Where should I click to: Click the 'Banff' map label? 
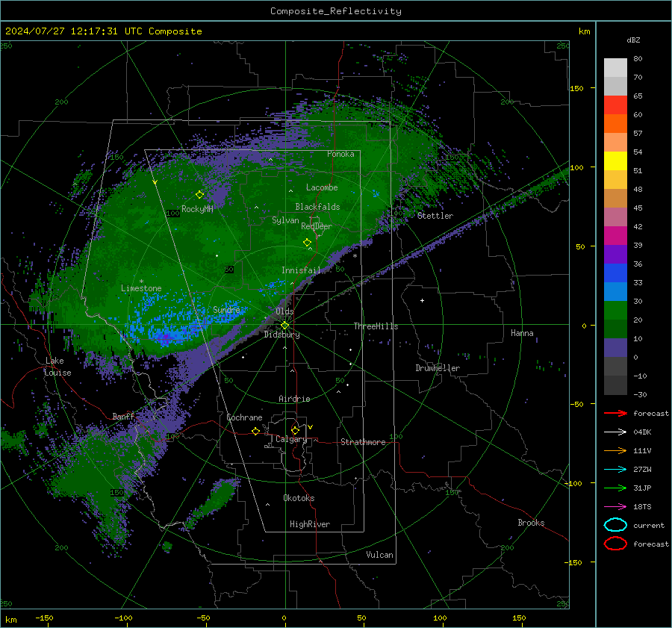[123, 417]
